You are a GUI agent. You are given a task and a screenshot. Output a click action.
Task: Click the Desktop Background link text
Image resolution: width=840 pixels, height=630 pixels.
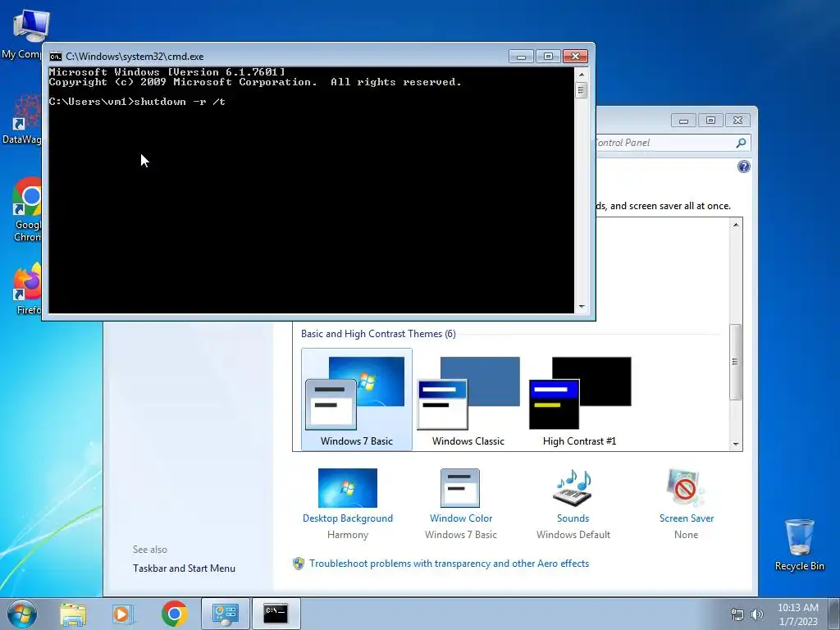pyautogui.click(x=348, y=518)
